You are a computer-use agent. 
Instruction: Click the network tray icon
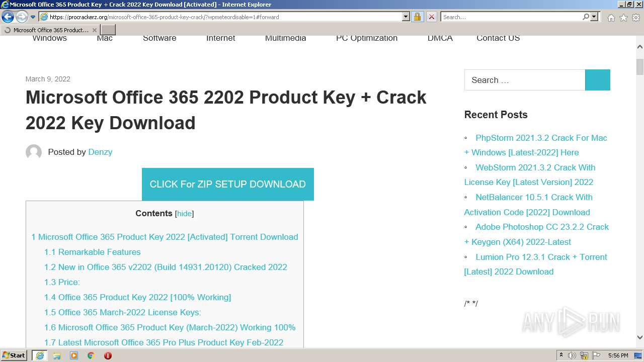584,355
